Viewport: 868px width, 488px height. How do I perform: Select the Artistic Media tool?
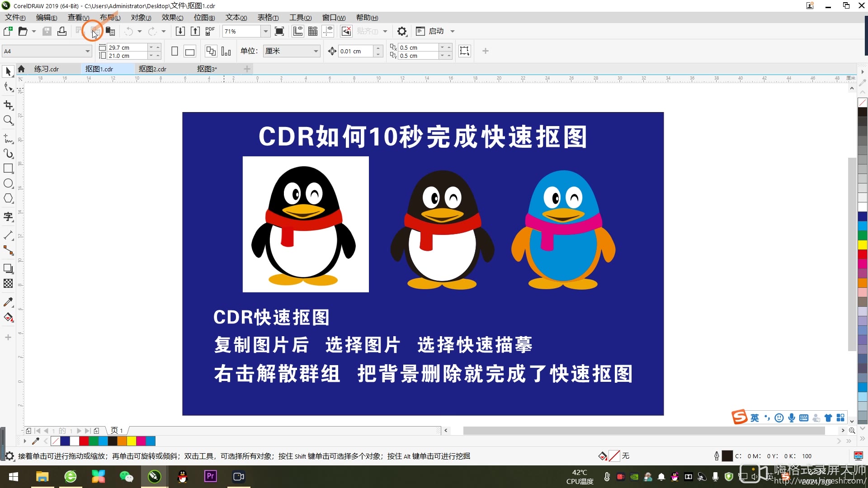[8, 154]
